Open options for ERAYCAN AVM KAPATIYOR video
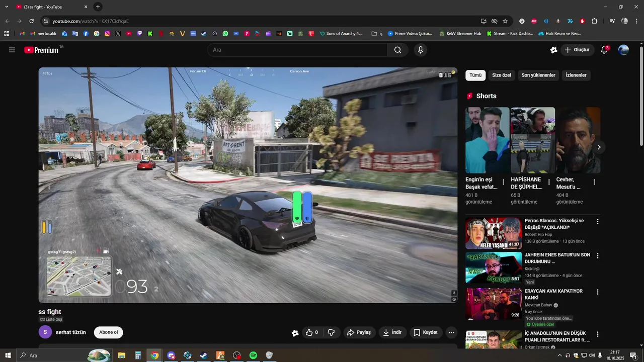 (598, 292)
